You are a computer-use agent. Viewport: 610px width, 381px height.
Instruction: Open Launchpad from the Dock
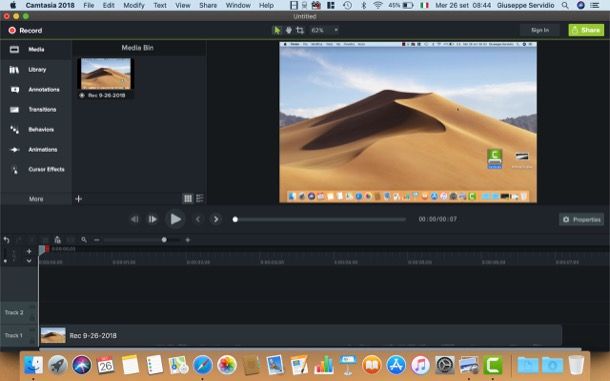(x=58, y=365)
